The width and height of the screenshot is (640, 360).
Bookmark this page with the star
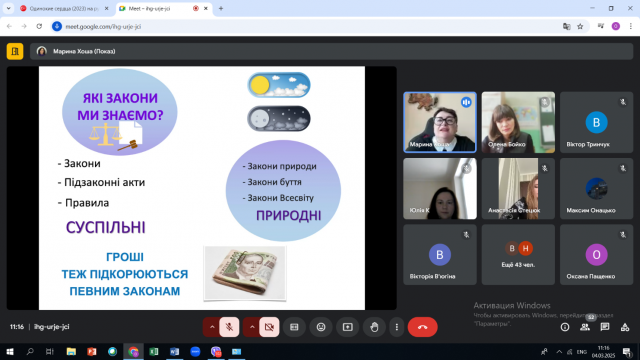point(580,27)
